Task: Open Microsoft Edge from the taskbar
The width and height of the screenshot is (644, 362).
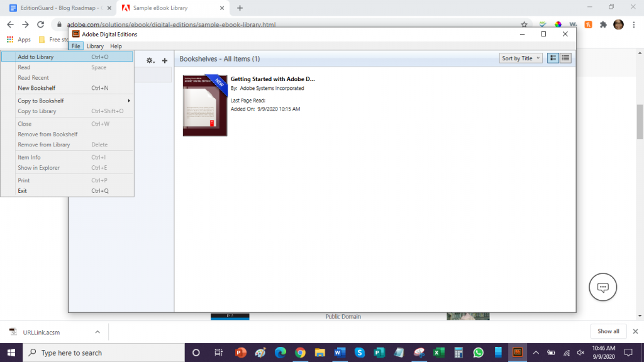Action: 280,353
